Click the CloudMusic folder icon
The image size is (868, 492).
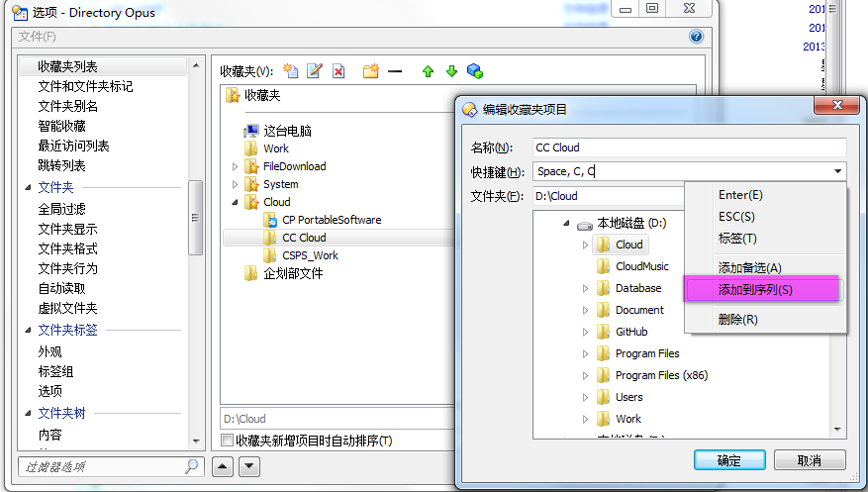pyautogui.click(x=604, y=266)
